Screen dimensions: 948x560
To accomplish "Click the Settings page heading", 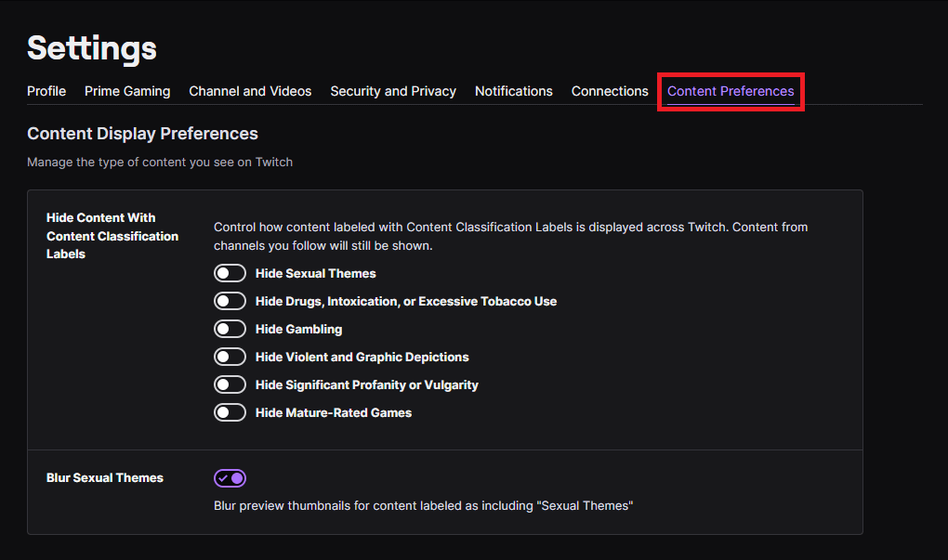I will 92,48.
